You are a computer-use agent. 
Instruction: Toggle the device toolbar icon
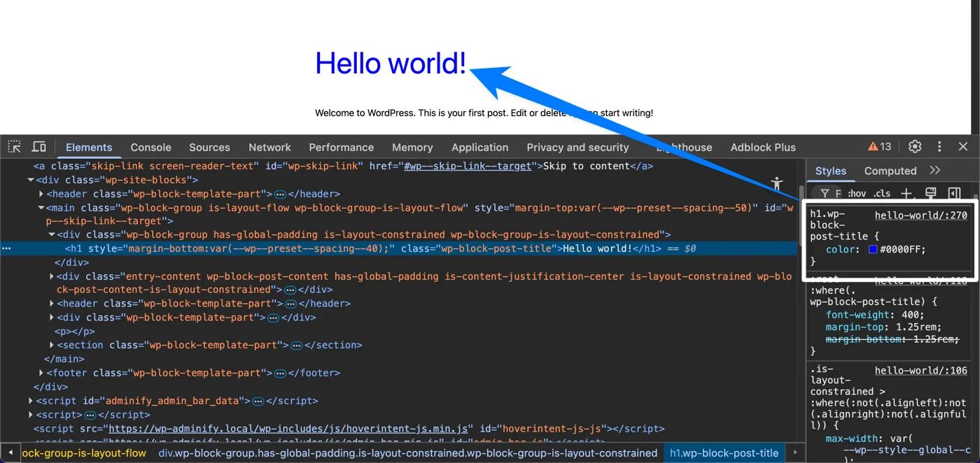tap(39, 147)
